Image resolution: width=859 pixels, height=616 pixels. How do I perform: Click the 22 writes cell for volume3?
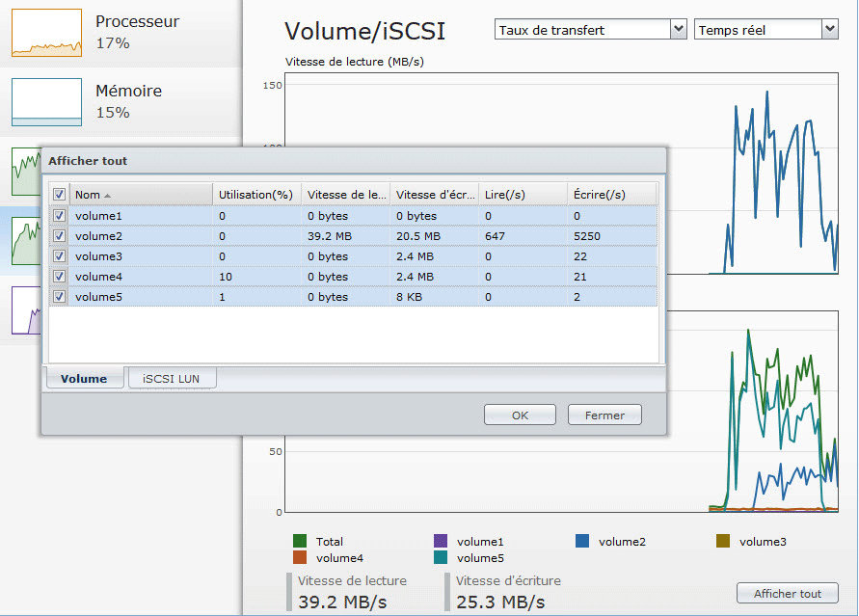[580, 256]
